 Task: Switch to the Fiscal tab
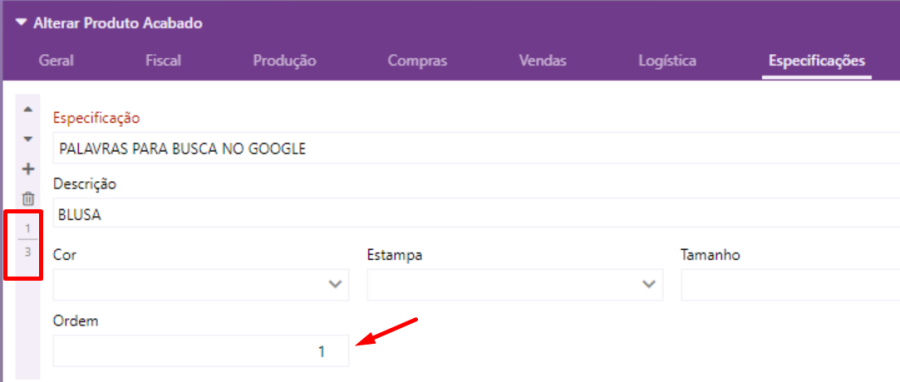click(164, 61)
